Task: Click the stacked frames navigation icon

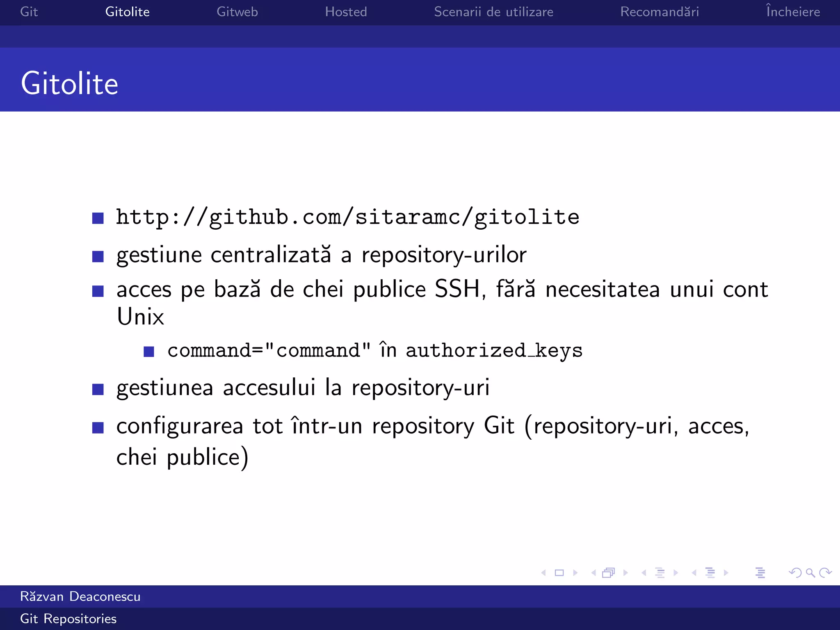Action: point(609,573)
